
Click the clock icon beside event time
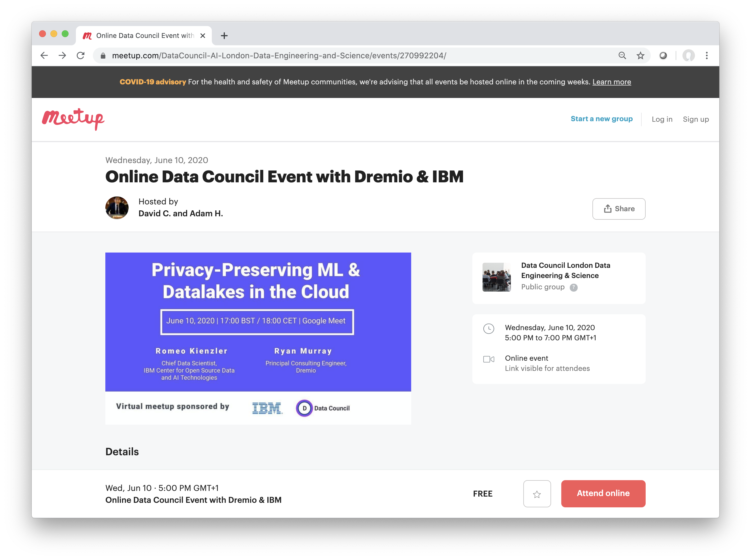click(x=488, y=328)
